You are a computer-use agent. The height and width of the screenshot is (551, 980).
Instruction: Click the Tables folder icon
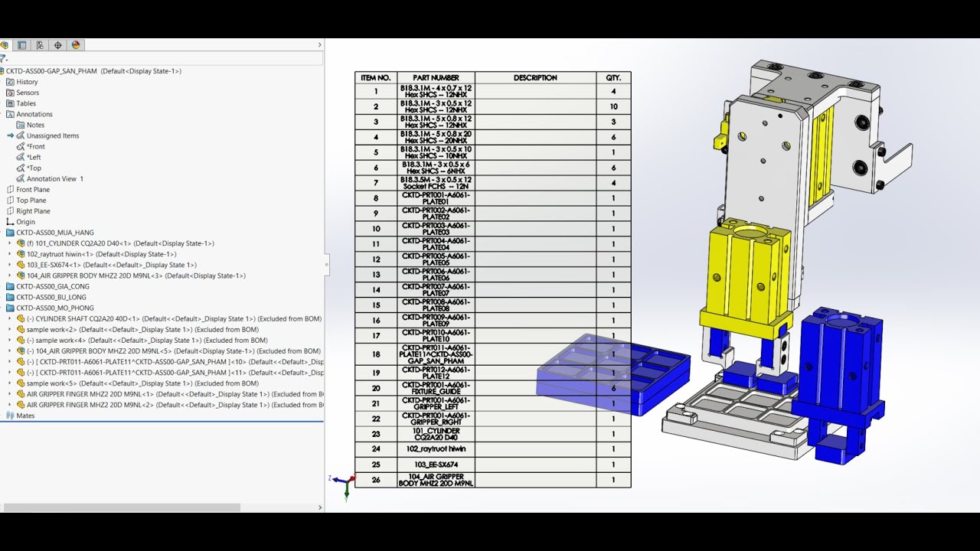pyautogui.click(x=10, y=103)
